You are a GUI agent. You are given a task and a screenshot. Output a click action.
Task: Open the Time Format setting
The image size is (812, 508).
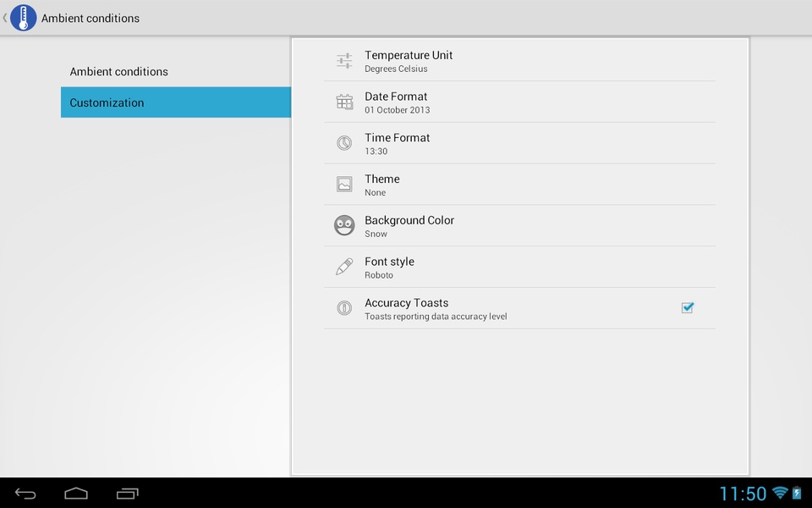pyautogui.click(x=519, y=143)
